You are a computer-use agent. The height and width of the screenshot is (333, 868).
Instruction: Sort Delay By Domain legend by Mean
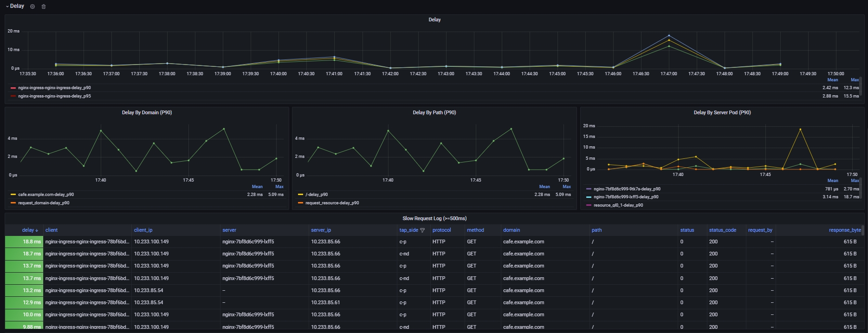coord(257,187)
